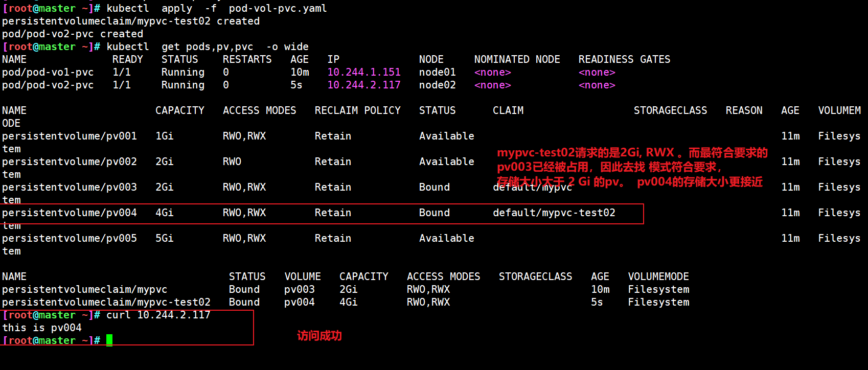Click 'Retain' policy in pv002 row
This screenshot has height=370, width=868.
coord(333,161)
